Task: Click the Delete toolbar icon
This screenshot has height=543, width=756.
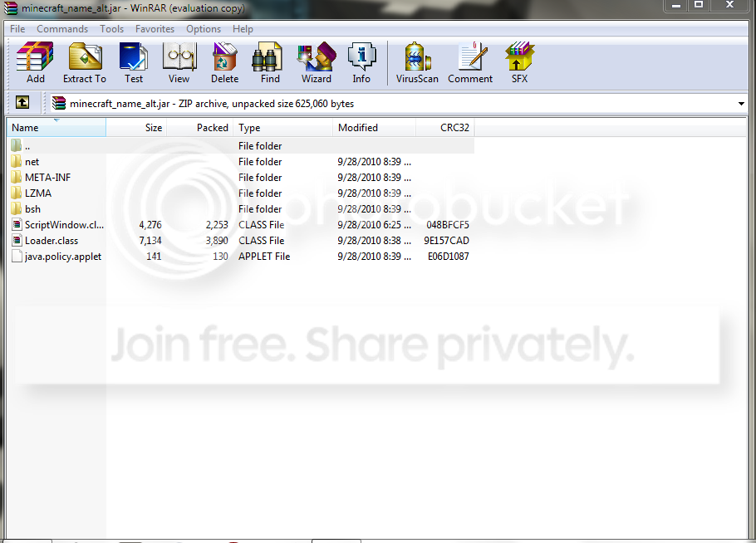Action: tap(224, 63)
